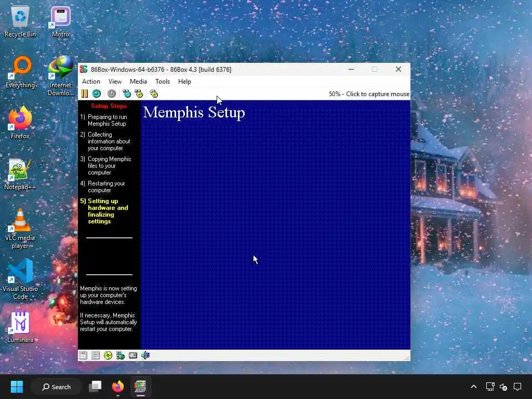The height and width of the screenshot is (399, 532).
Task: Send Ctrl+Alt+Esc via toolbar icon
Action: (x=139, y=94)
